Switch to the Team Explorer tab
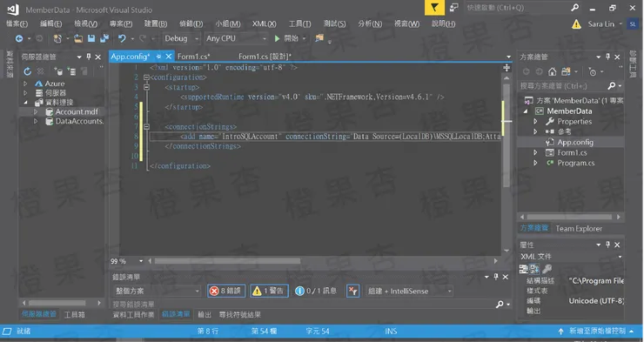Viewport: 644px width, 342px height. point(579,229)
